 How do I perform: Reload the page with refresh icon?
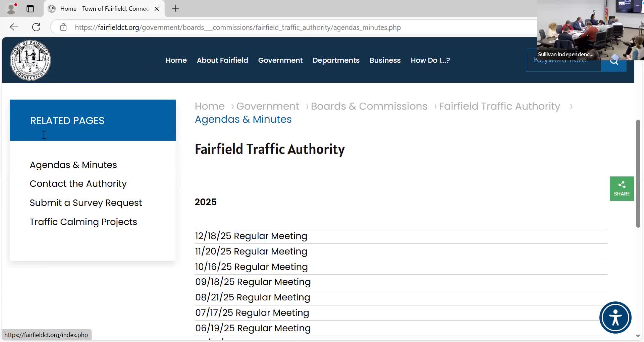[36, 27]
